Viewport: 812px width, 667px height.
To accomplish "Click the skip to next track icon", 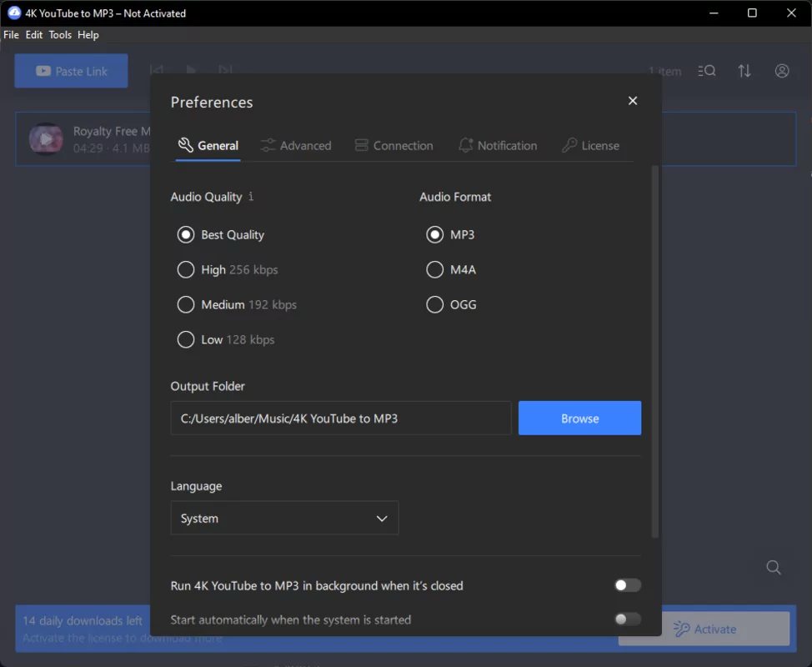I will coord(225,71).
